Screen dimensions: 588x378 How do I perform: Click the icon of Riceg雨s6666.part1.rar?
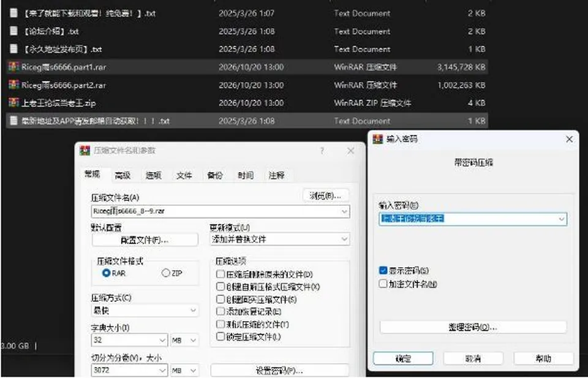click(x=13, y=67)
